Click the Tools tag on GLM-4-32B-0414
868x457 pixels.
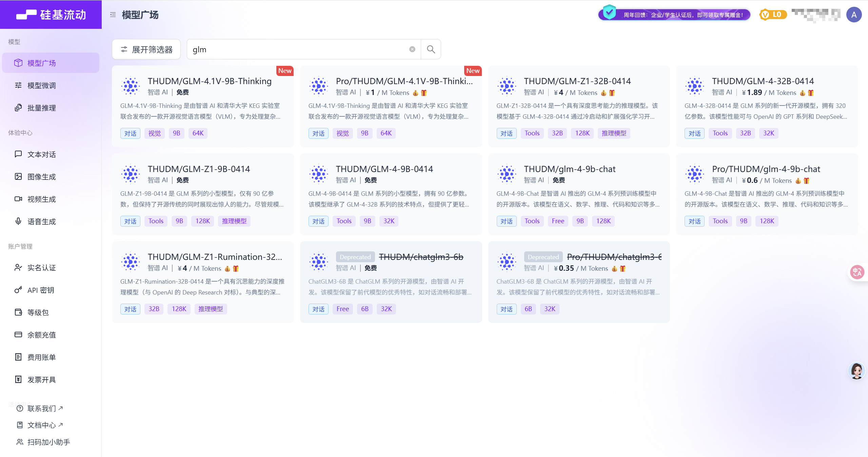click(720, 133)
